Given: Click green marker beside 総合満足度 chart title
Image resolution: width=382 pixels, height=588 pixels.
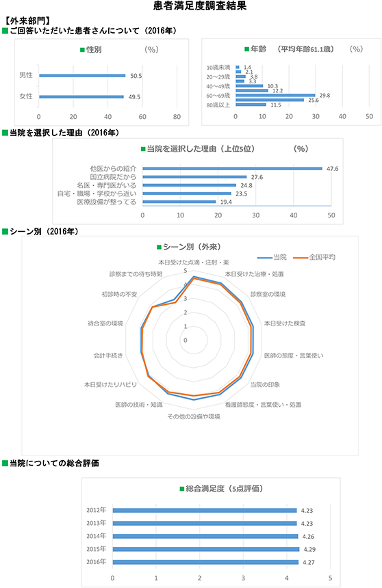Looking at the screenshot, I should (x=182, y=489).
